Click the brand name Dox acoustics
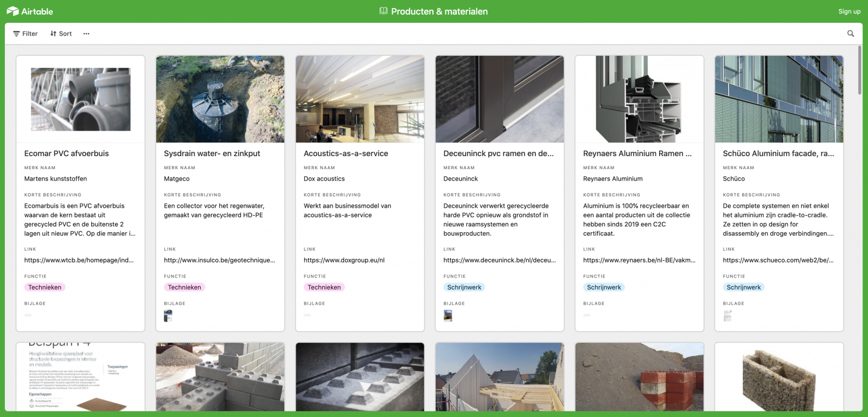This screenshot has width=868, height=417. pyautogui.click(x=324, y=179)
